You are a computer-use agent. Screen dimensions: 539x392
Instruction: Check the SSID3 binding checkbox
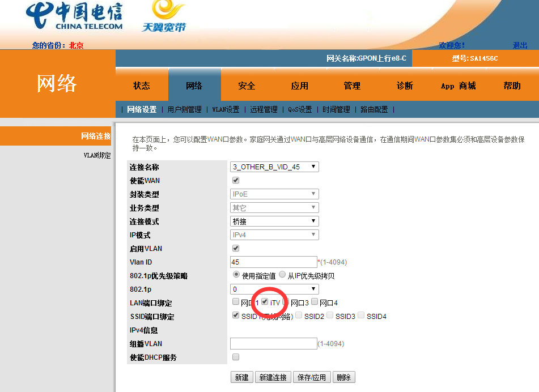coord(330,315)
